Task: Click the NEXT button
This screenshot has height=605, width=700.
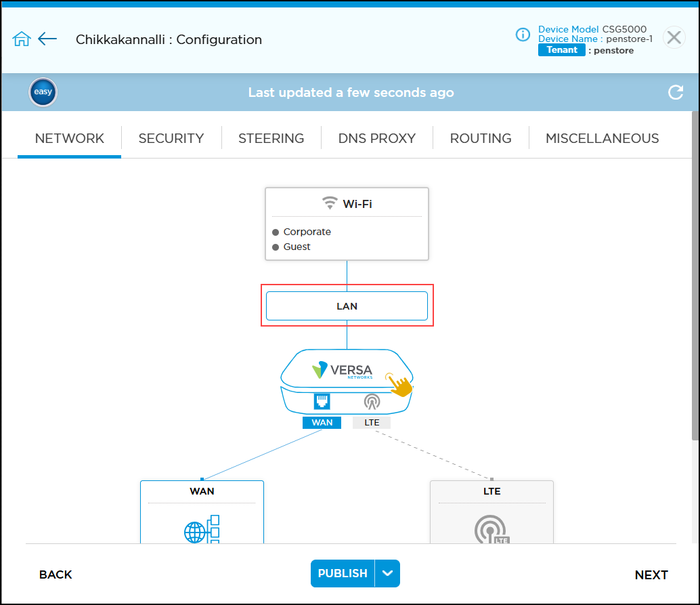Action: point(651,575)
